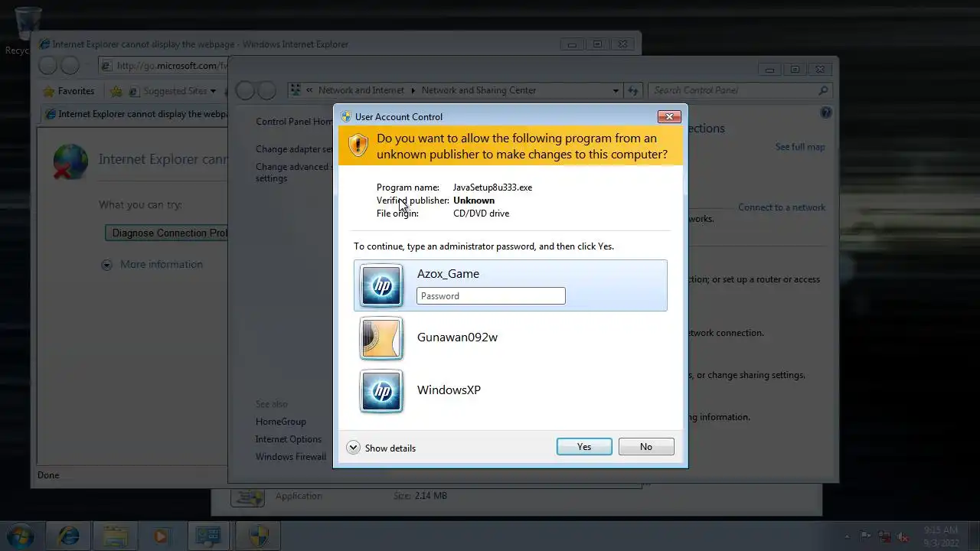Select the WindowsXP account avatar
The width and height of the screenshot is (980, 551).
[x=381, y=391]
